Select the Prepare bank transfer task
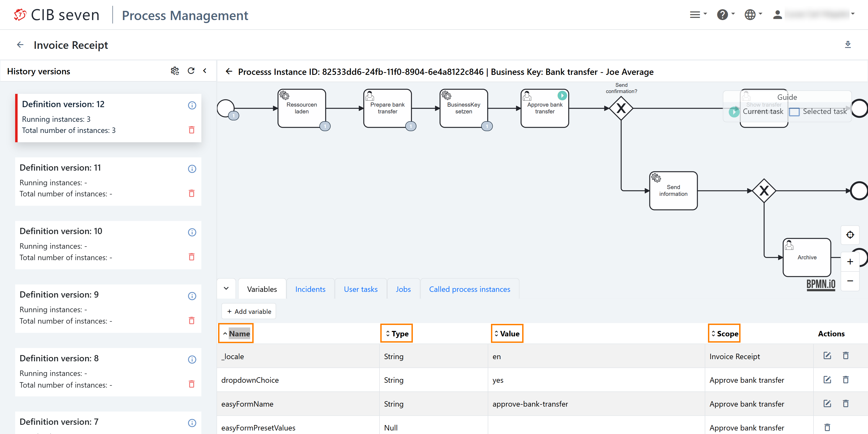This screenshot has height=434, width=868. coord(388,108)
